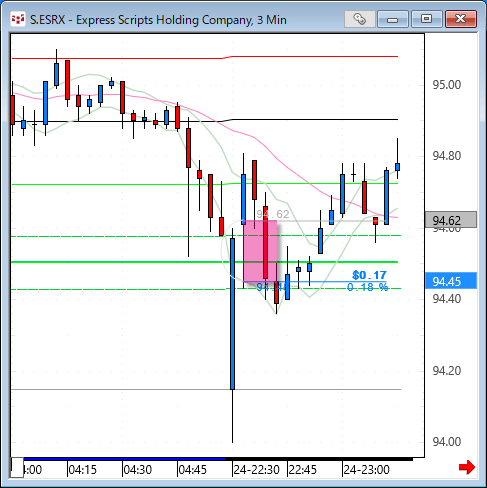The width and height of the screenshot is (487, 488).
Task: Select the gray 94.62 price marker
Action: (451, 220)
